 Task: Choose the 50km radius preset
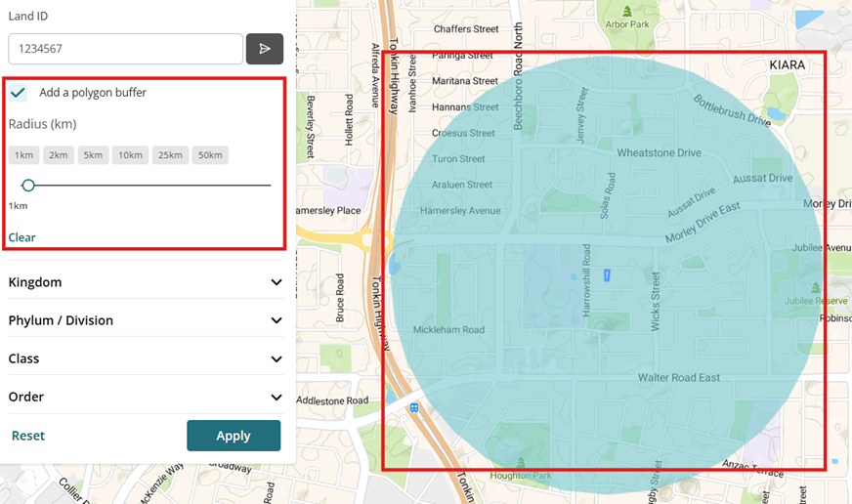click(209, 155)
